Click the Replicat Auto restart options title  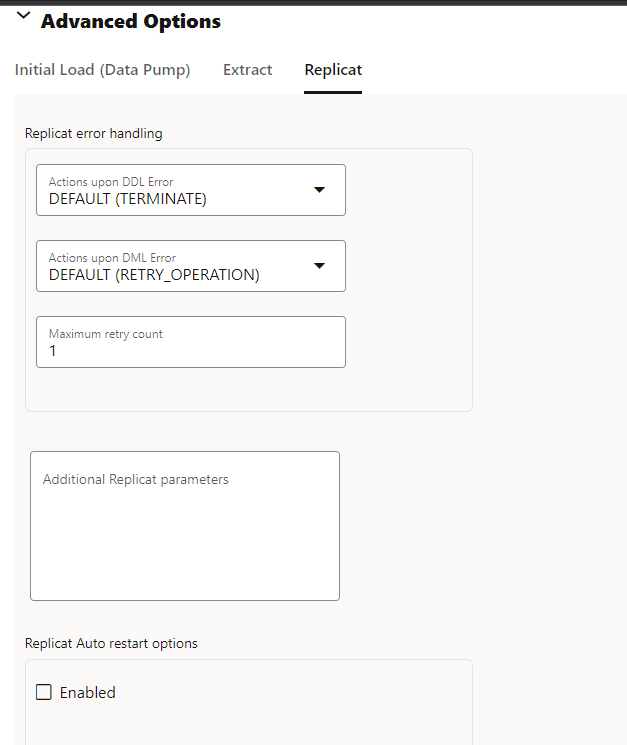coord(111,643)
